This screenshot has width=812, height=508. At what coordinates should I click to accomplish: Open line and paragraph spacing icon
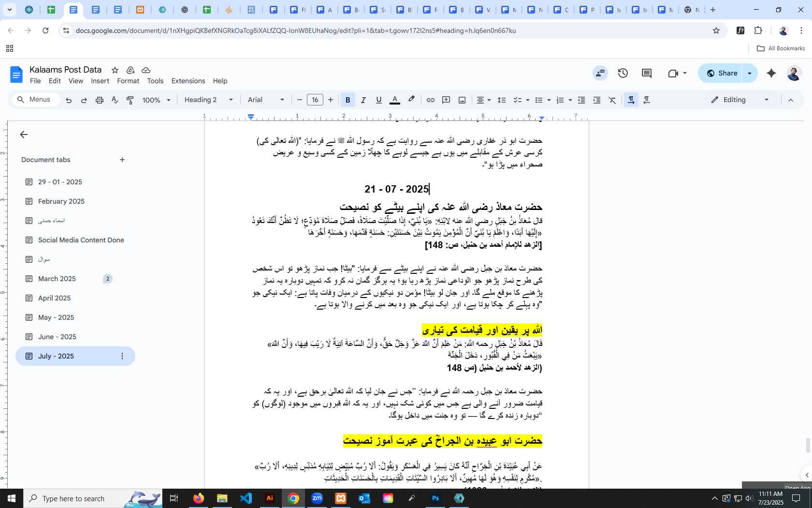click(502, 100)
